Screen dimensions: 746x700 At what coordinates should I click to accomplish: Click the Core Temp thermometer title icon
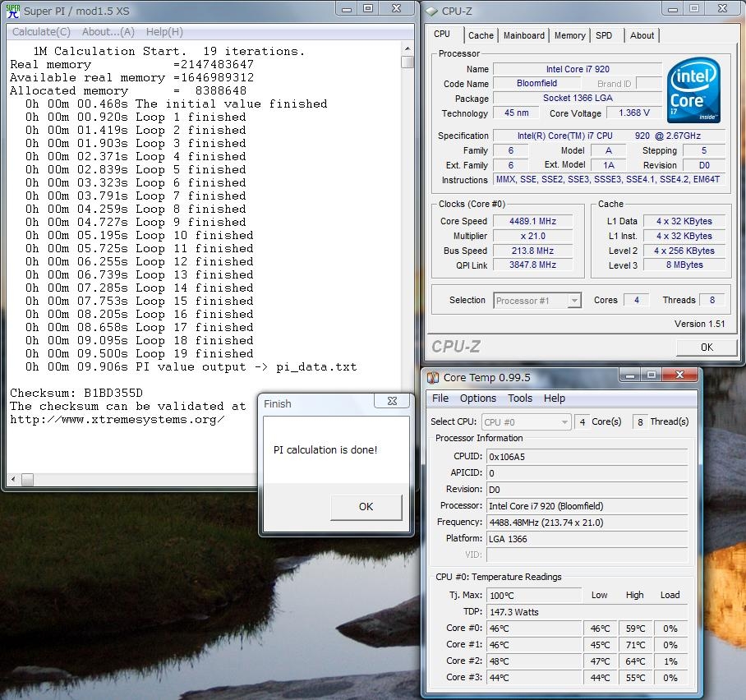coord(434,377)
